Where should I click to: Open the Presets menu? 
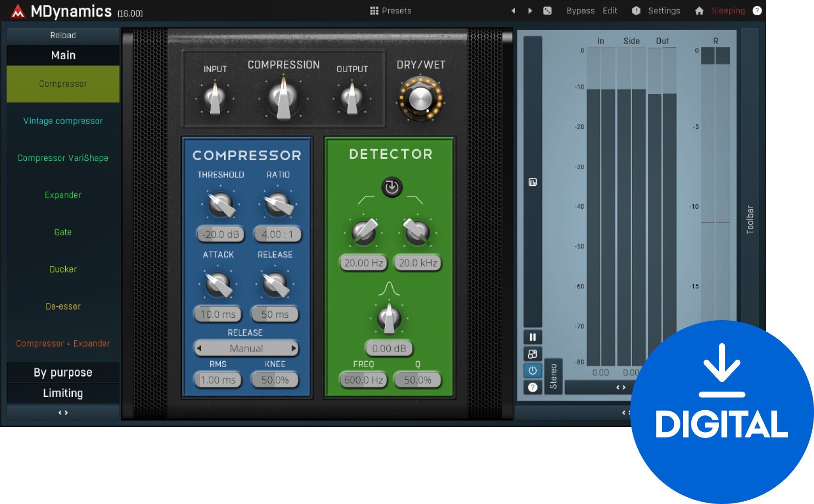pyautogui.click(x=391, y=11)
